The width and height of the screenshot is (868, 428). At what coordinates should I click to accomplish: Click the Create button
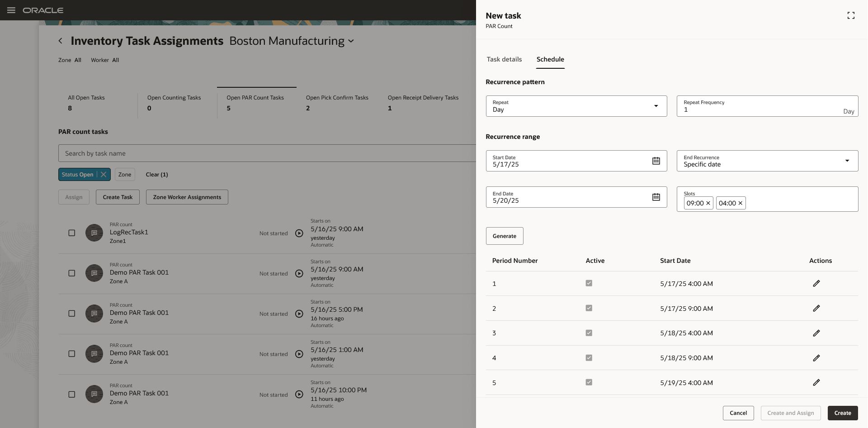click(842, 413)
